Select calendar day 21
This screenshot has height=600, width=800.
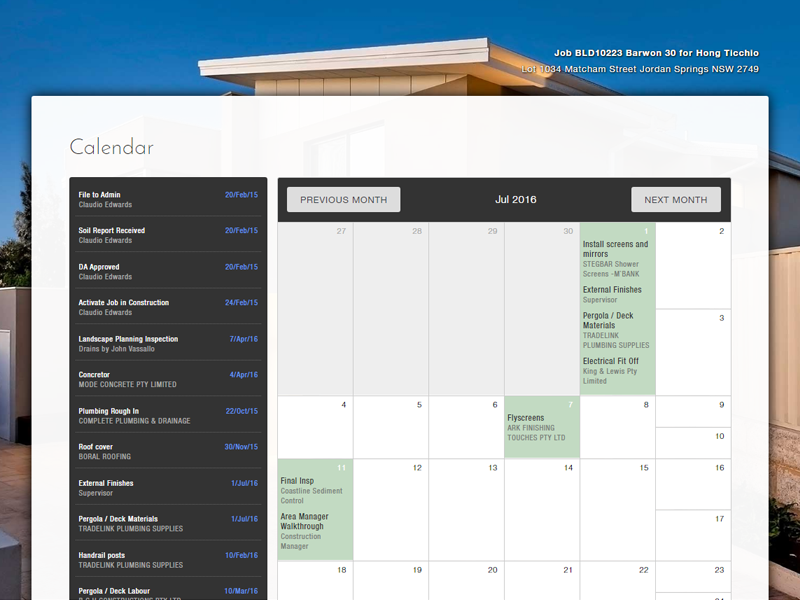click(x=542, y=581)
